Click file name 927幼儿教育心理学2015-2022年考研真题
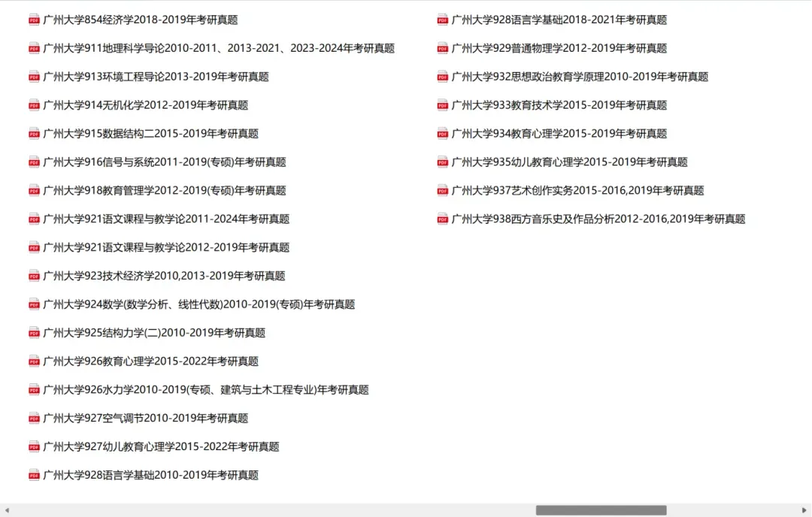 pos(161,446)
